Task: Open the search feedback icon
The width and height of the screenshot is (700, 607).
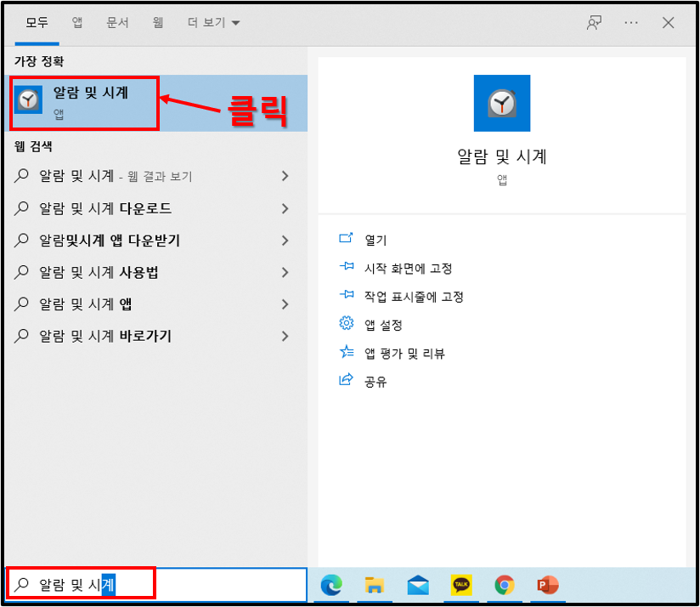Action: click(594, 23)
